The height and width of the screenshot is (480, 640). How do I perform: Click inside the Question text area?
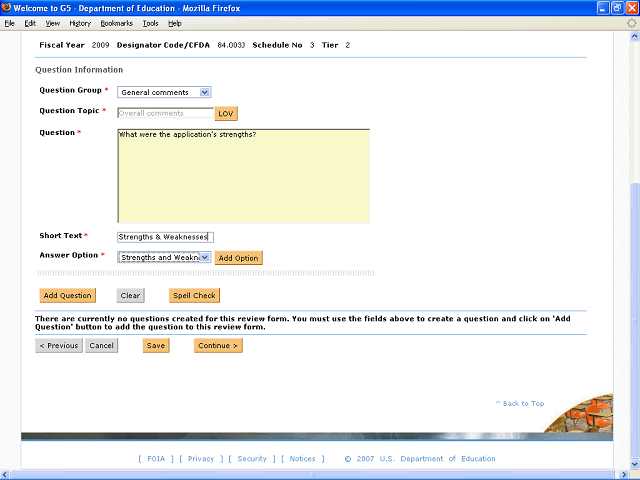click(243, 176)
